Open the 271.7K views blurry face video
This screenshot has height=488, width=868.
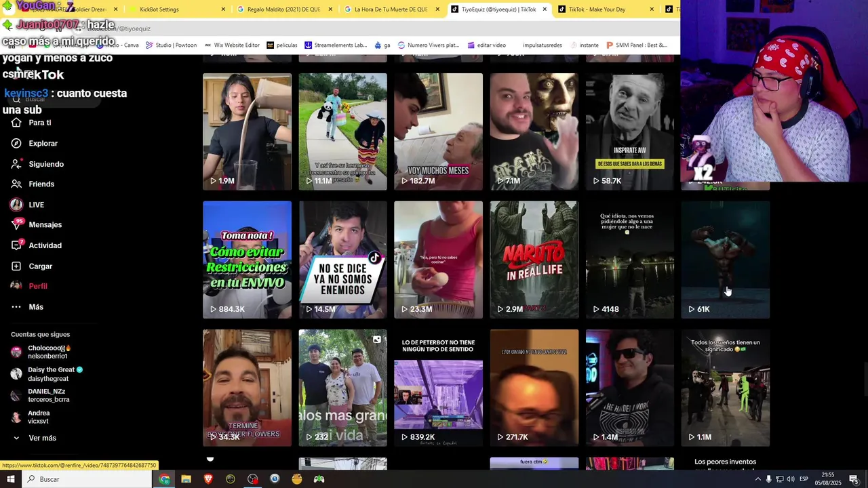coord(534,388)
